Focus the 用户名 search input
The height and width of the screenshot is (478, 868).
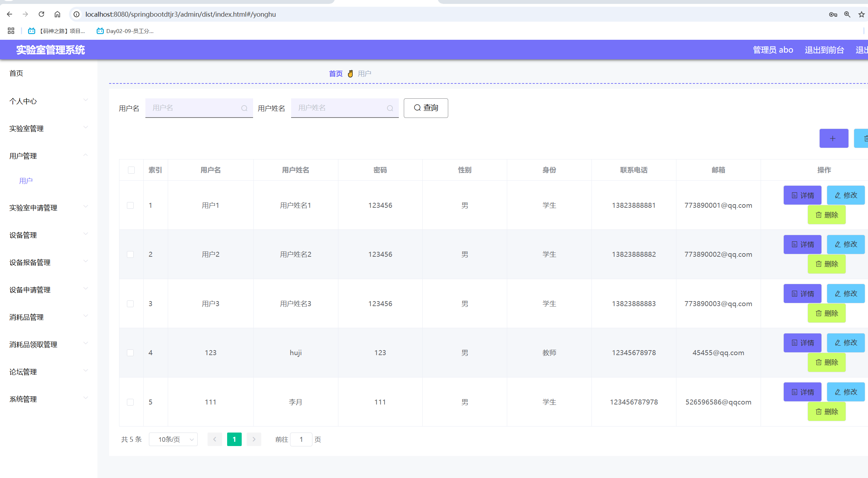coord(199,108)
